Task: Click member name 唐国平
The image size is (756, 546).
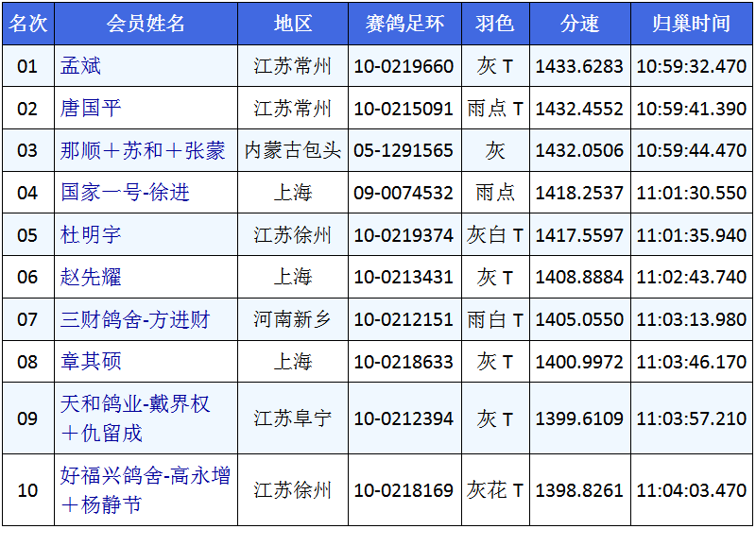Action: (92, 109)
